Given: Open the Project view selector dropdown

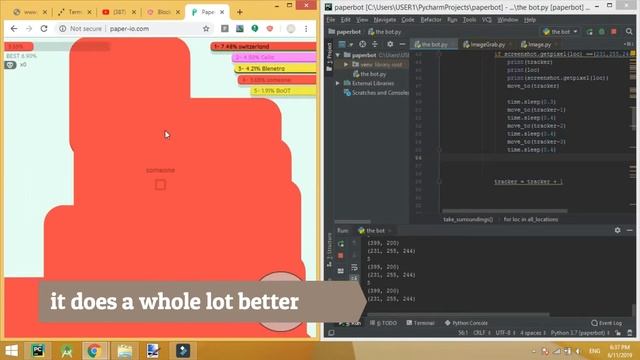Looking at the screenshot, I should 345,44.
